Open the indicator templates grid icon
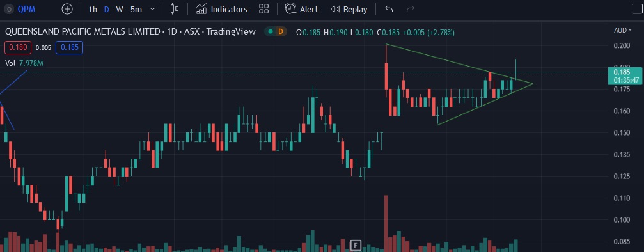This screenshot has height=252, width=644. coord(263,9)
